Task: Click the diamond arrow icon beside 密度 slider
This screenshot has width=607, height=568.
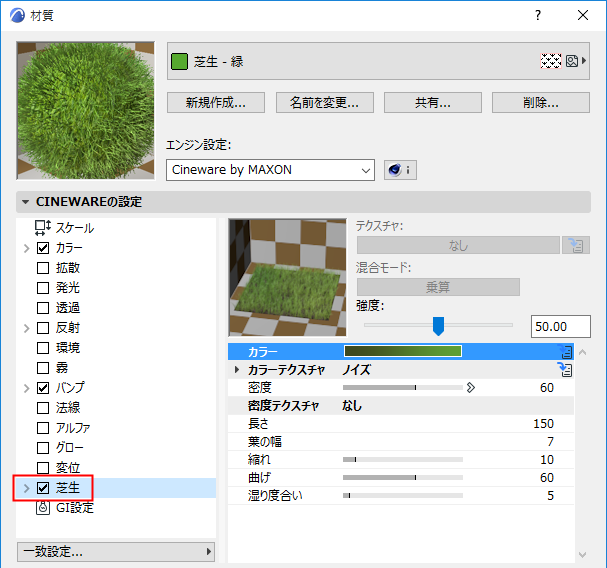Action: pos(471,388)
